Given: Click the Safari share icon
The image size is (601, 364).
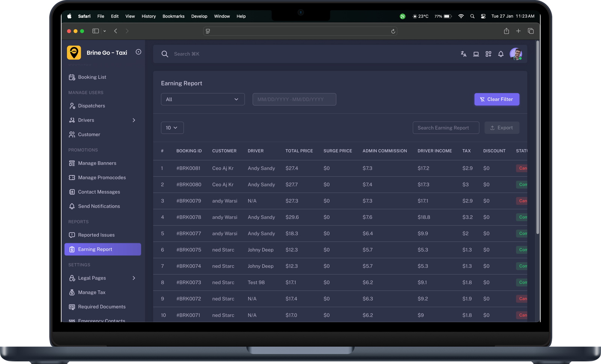Looking at the screenshot, I should click(506, 31).
